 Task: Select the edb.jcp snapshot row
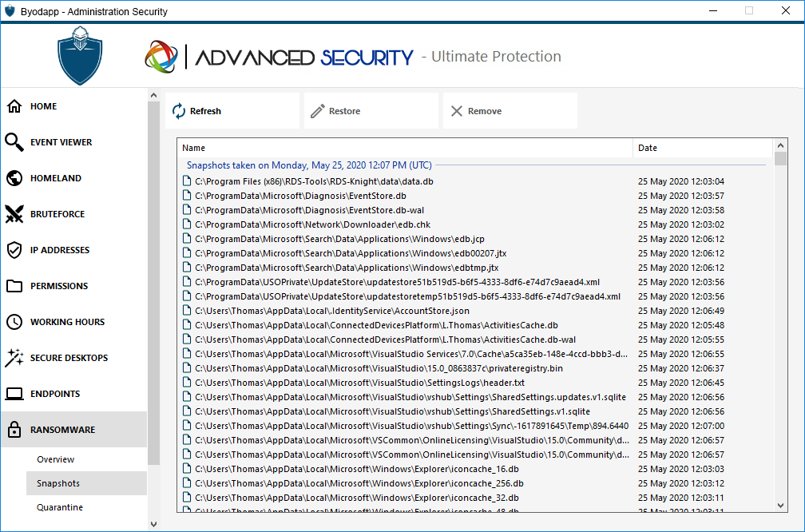point(475,239)
